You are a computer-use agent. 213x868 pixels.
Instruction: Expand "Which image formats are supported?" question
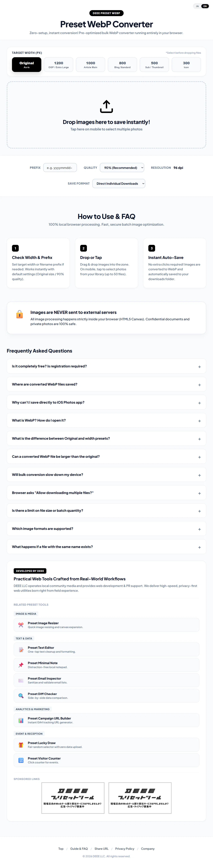[x=106, y=529]
